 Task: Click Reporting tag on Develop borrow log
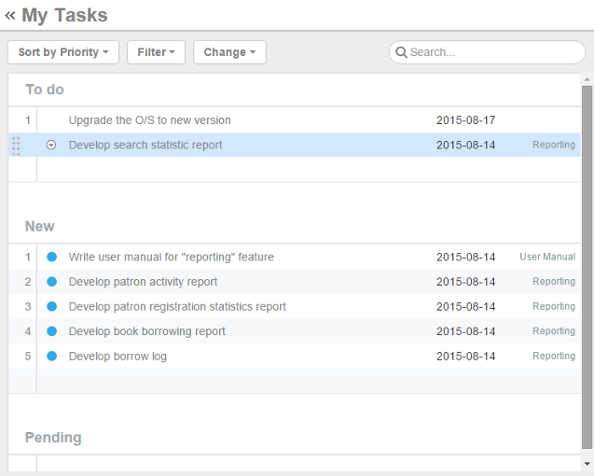tap(554, 356)
